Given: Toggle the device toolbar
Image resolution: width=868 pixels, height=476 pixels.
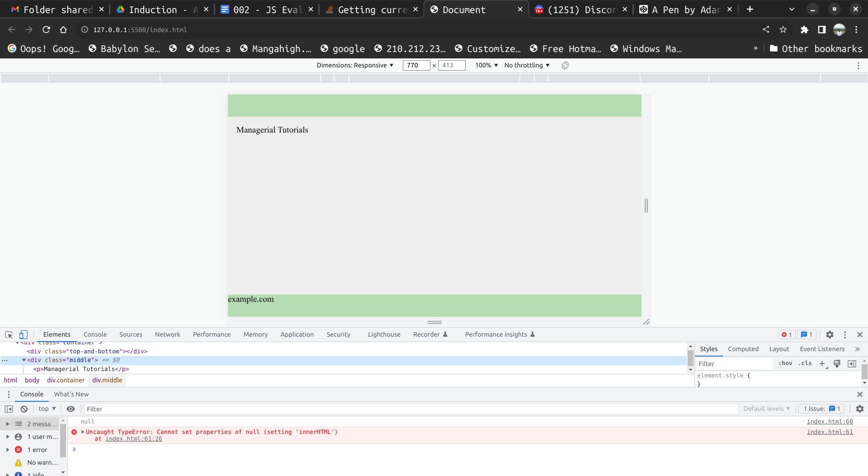Looking at the screenshot, I should pos(23,334).
